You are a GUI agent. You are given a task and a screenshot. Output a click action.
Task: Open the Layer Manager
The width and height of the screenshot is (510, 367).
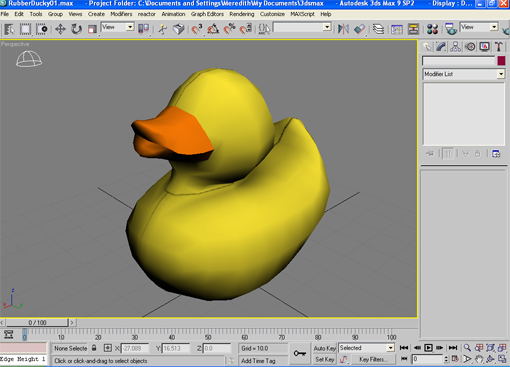click(x=378, y=29)
